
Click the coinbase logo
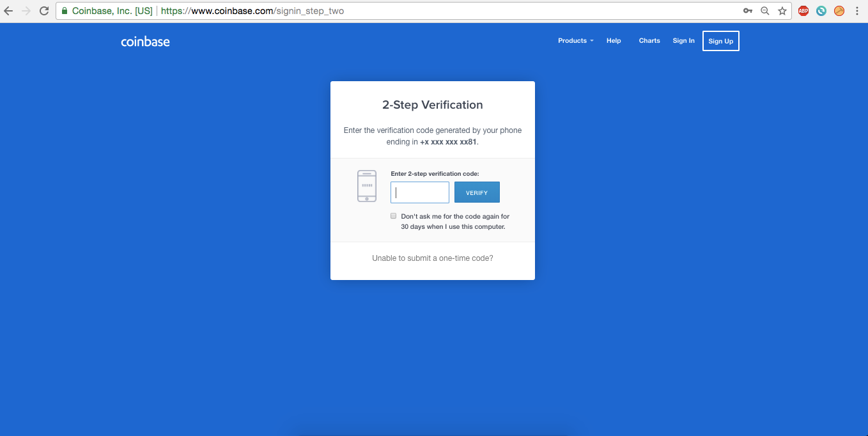[x=146, y=42]
